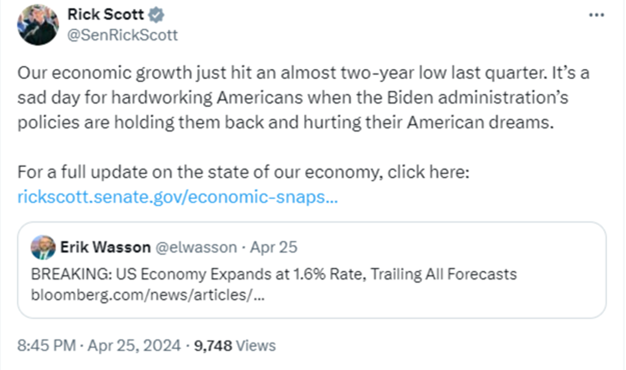626x370 pixels.
Task: Click the 8:45 PM timestamp
Action: tap(46, 345)
